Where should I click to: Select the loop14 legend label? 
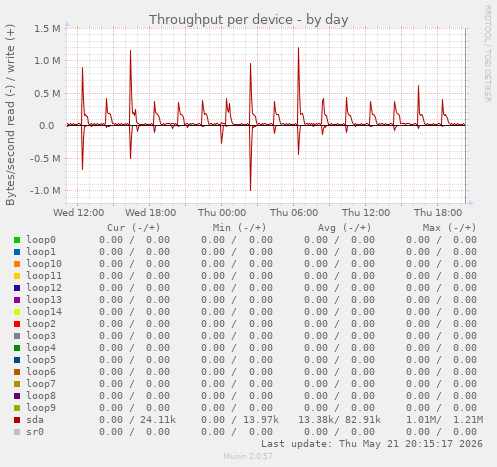44,312
